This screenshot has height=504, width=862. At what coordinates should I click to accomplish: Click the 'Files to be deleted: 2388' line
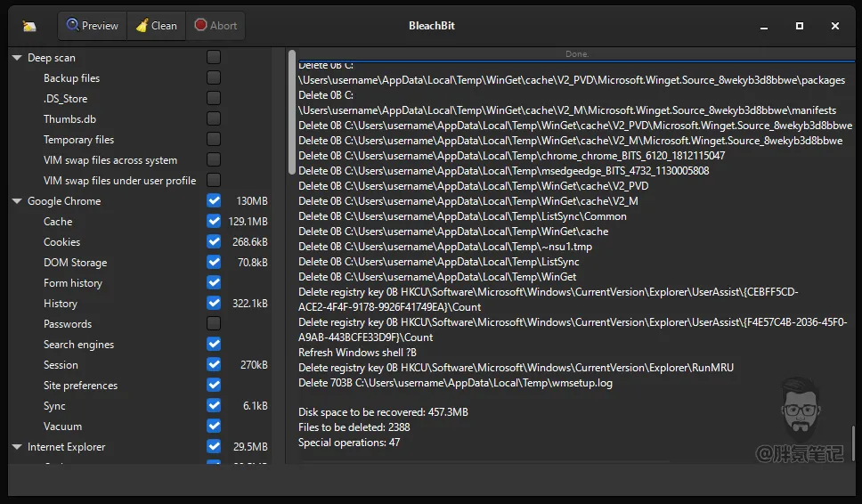(354, 427)
